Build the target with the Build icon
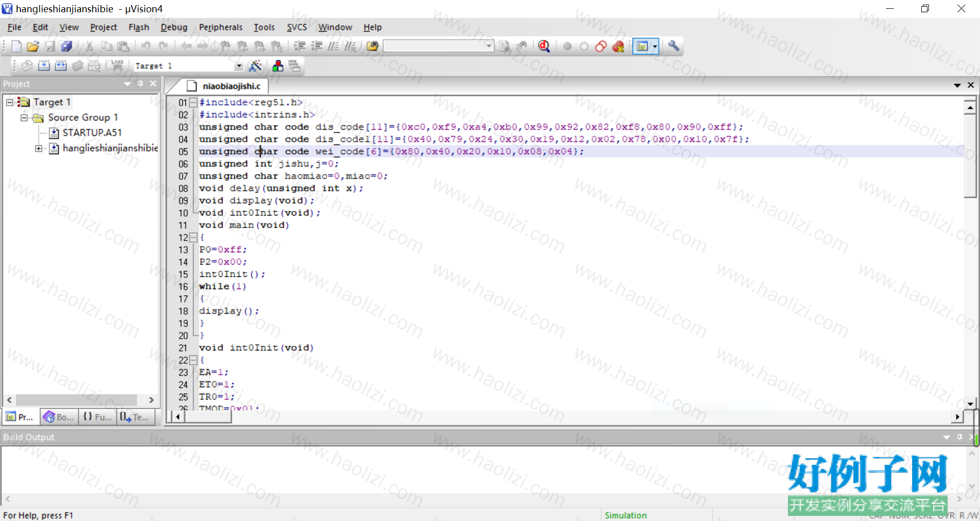Screen dimensions: 980x521 pyautogui.click(x=44, y=66)
